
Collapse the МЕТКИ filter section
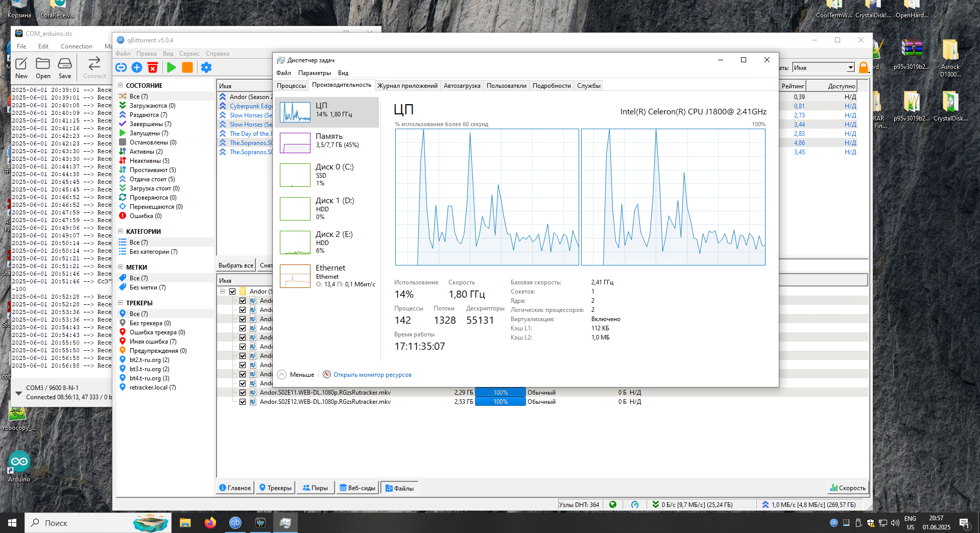click(121, 268)
